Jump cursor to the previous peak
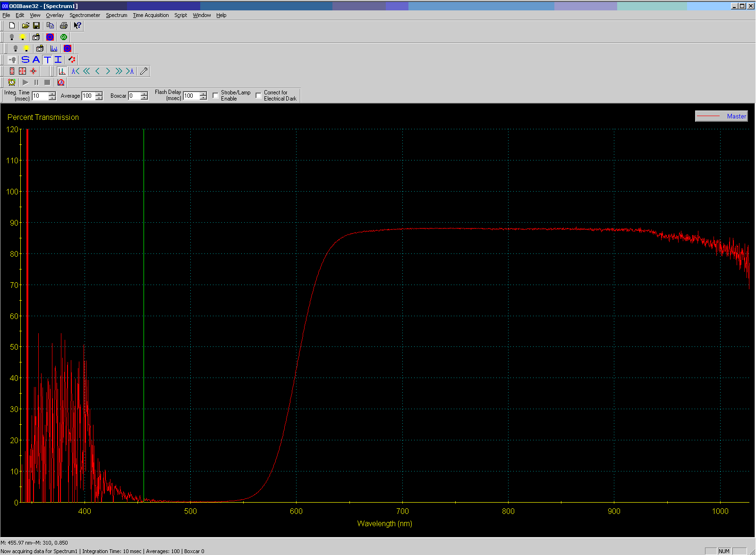This screenshot has width=756, height=555. coord(76,71)
